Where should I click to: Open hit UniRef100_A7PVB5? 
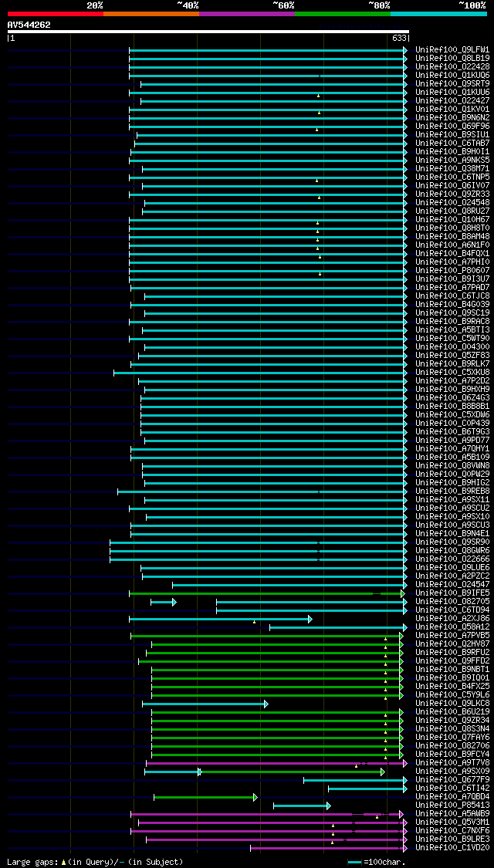pyautogui.click(x=452, y=636)
